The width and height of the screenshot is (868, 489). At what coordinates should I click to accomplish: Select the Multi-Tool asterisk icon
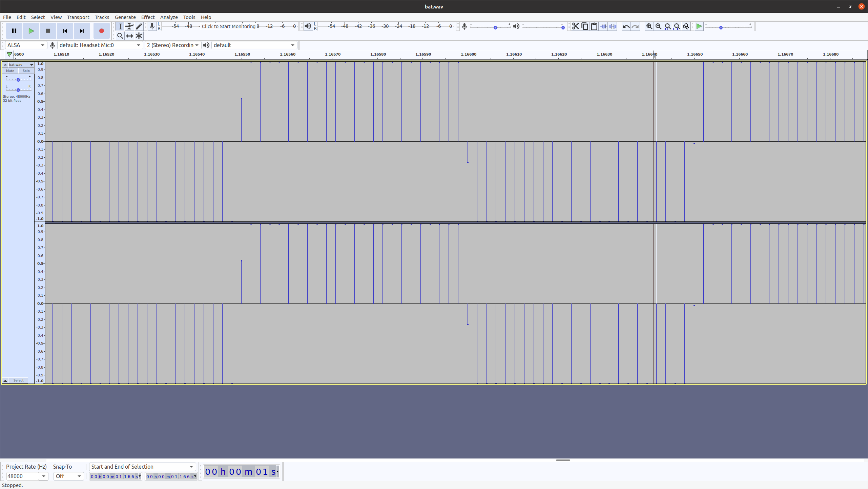pyautogui.click(x=139, y=36)
